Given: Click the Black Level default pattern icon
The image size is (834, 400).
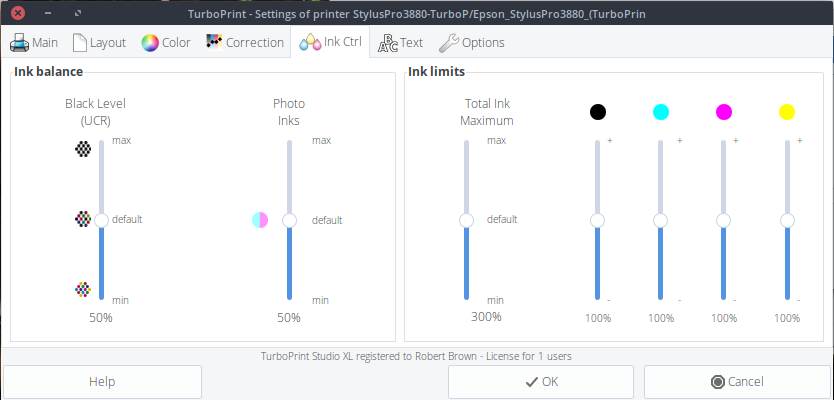Looking at the screenshot, I should click(x=83, y=219).
